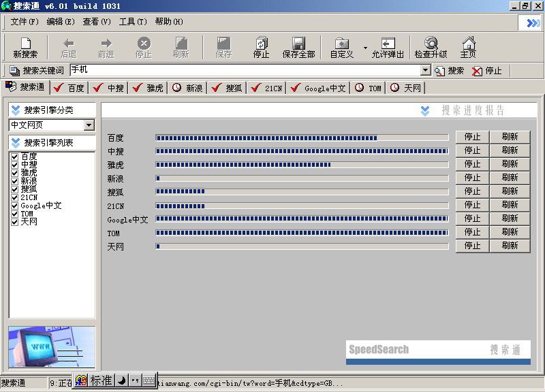Image resolution: width=545 pixels, height=392 pixels.
Task: Switch to the 雅虎 tab
Action: 147,88
